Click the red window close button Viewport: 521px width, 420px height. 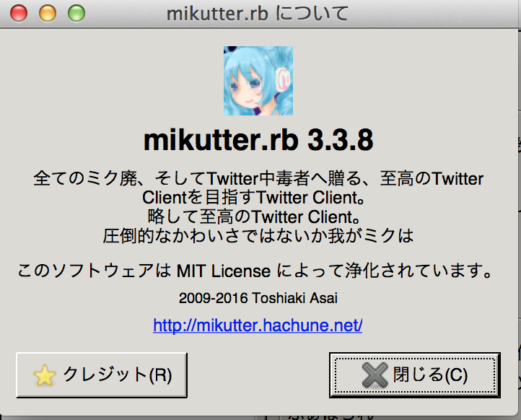coord(19,14)
